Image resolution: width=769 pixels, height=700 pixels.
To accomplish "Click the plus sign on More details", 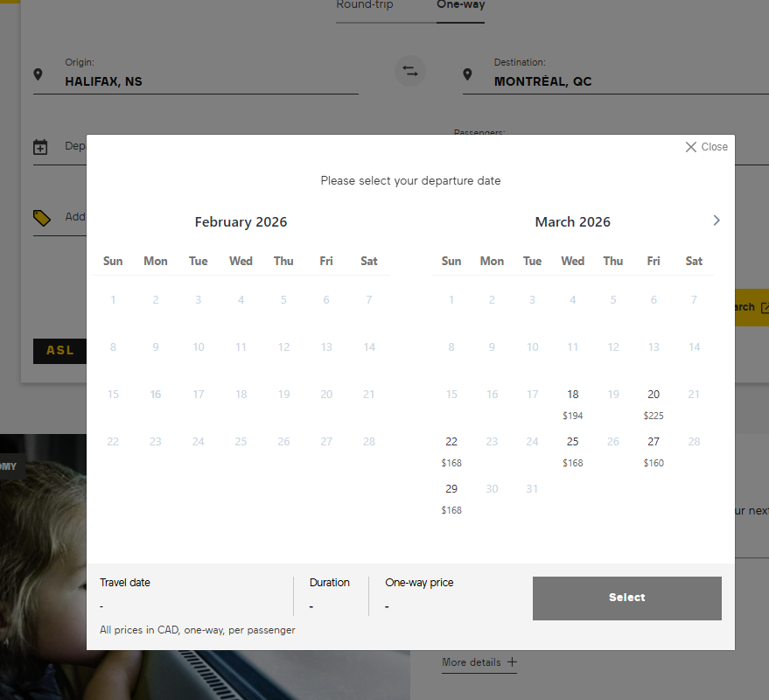I will [x=512, y=661].
